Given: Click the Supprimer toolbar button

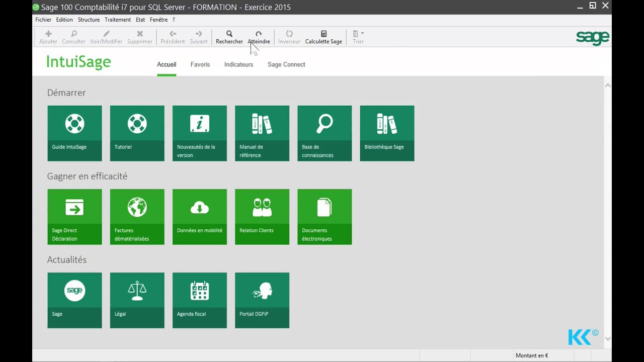Looking at the screenshot, I should tap(140, 37).
